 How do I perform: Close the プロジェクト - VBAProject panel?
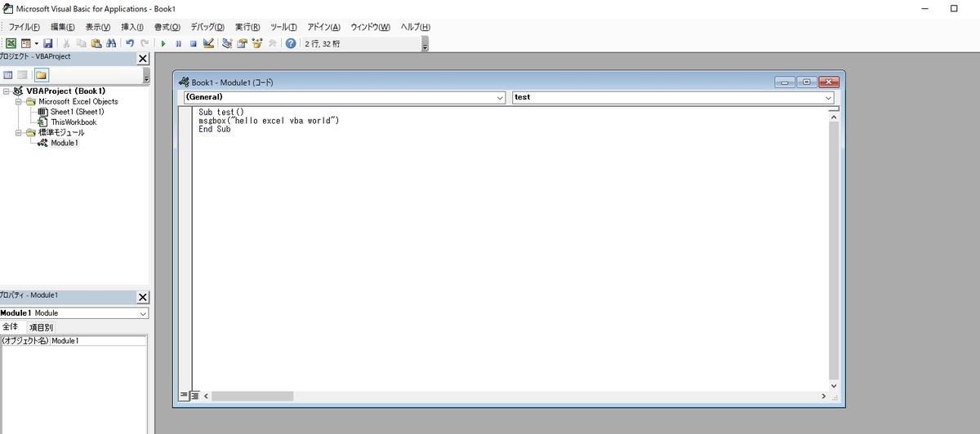pyautogui.click(x=143, y=59)
